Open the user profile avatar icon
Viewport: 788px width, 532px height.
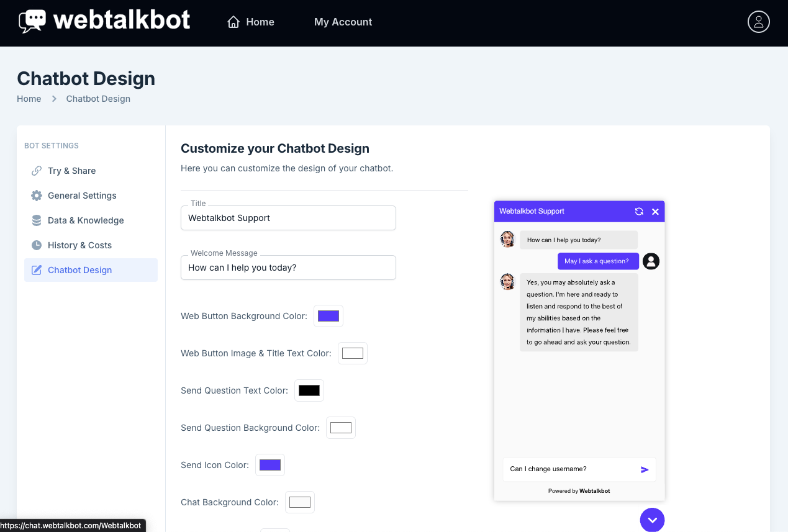[x=758, y=22]
